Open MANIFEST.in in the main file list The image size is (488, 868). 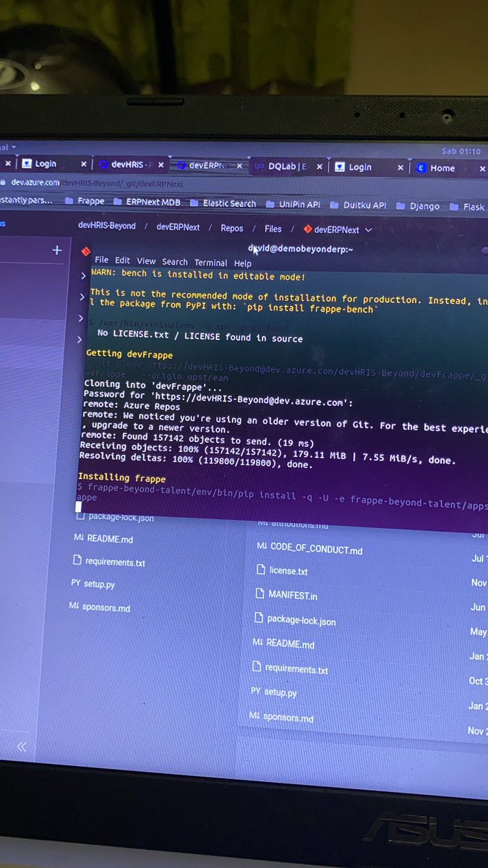[292, 595]
